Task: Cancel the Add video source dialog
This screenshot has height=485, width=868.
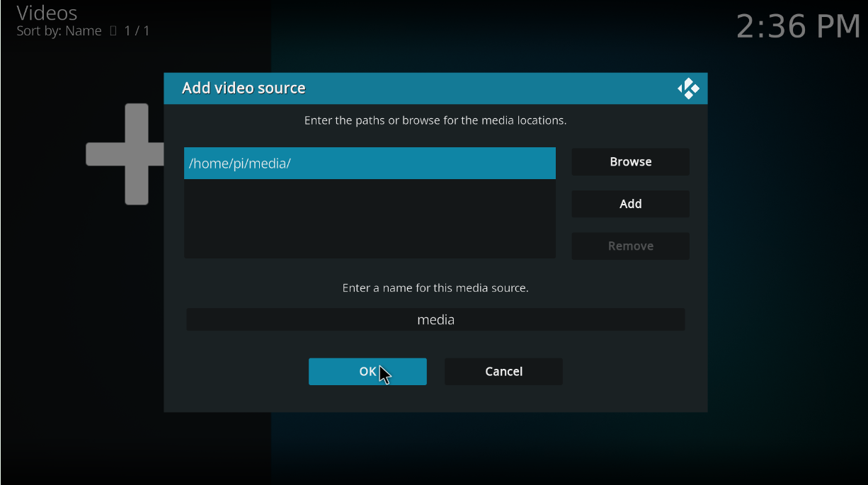Action: click(503, 372)
